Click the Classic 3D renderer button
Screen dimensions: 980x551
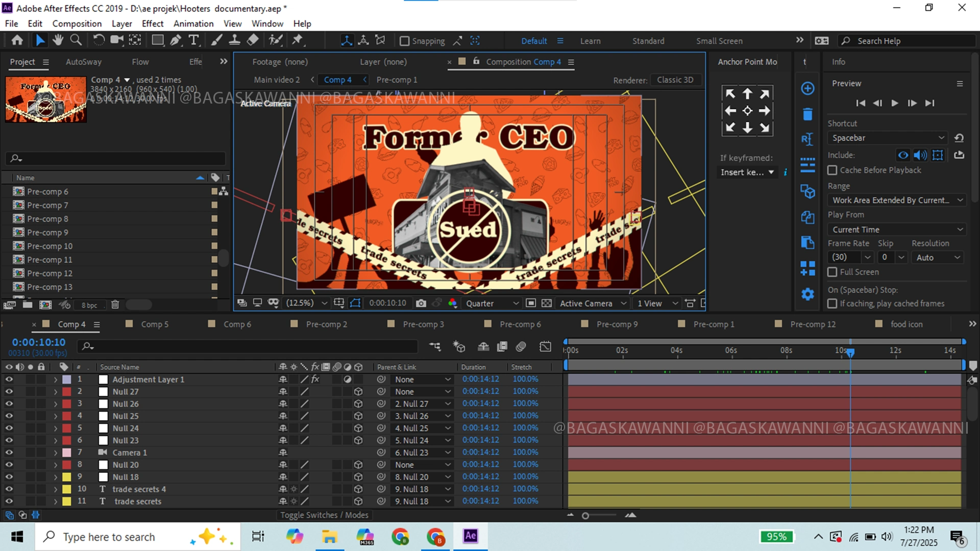(675, 80)
